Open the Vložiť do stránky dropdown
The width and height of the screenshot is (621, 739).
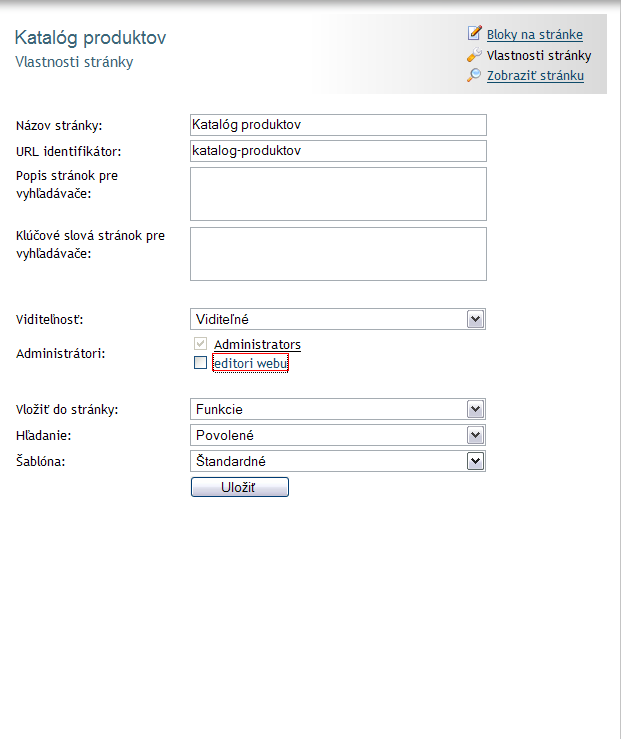[x=338, y=409]
